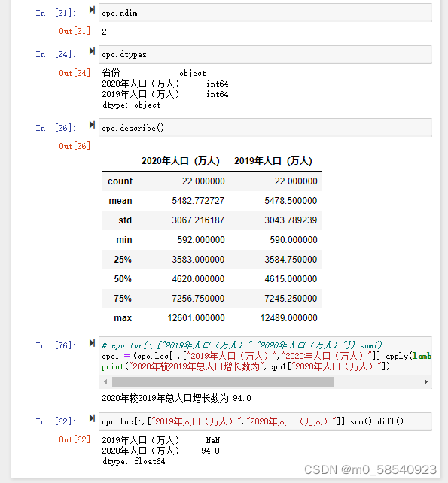Click the 50% row label
Screen dimensions: 448x483
[x=123, y=279]
